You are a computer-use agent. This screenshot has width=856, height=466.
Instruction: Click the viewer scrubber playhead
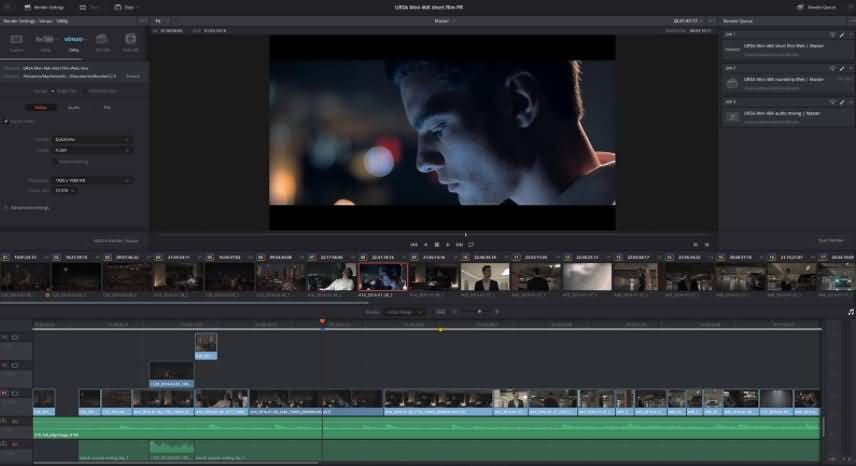pos(466,235)
